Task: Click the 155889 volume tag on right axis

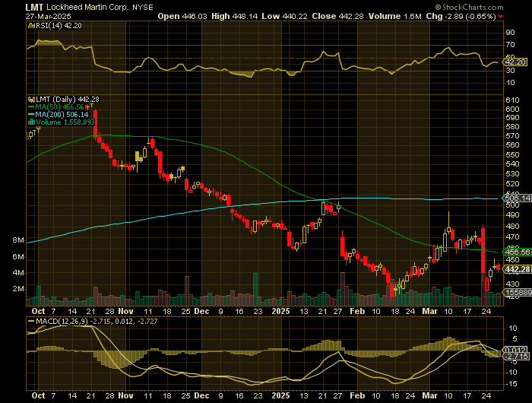Action: [518, 292]
